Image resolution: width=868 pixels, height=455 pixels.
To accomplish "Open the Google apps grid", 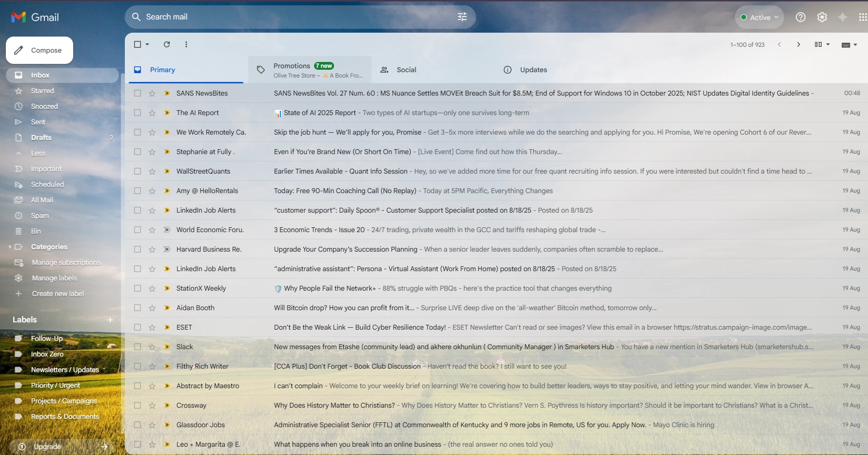I will [x=863, y=17].
